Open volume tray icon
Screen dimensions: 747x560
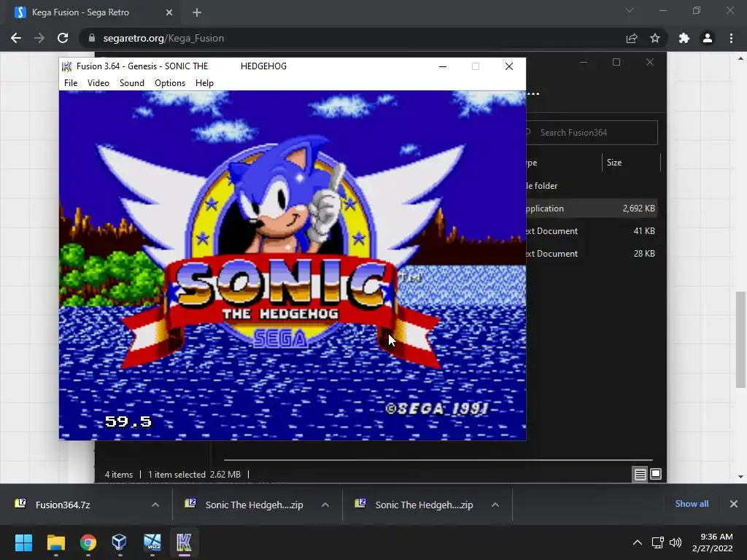pyautogui.click(x=676, y=542)
